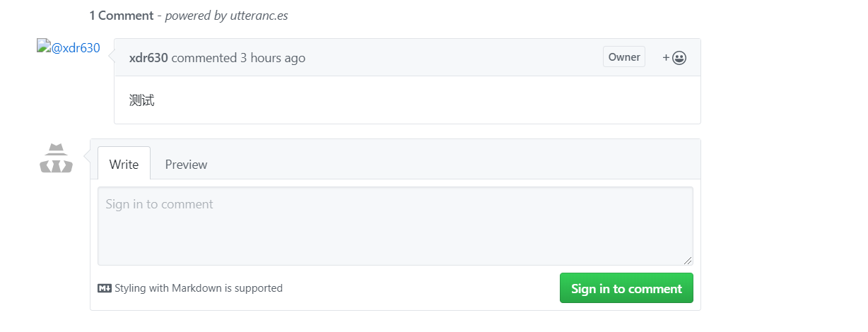The image size is (868, 332).
Task: Open the xdr630 username link in the comment header
Action: (x=148, y=58)
